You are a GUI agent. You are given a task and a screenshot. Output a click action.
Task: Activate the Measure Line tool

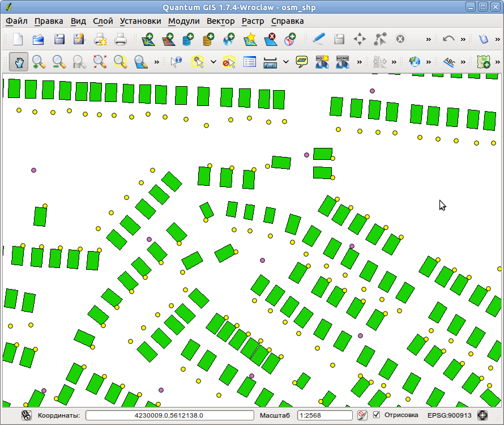(271, 62)
